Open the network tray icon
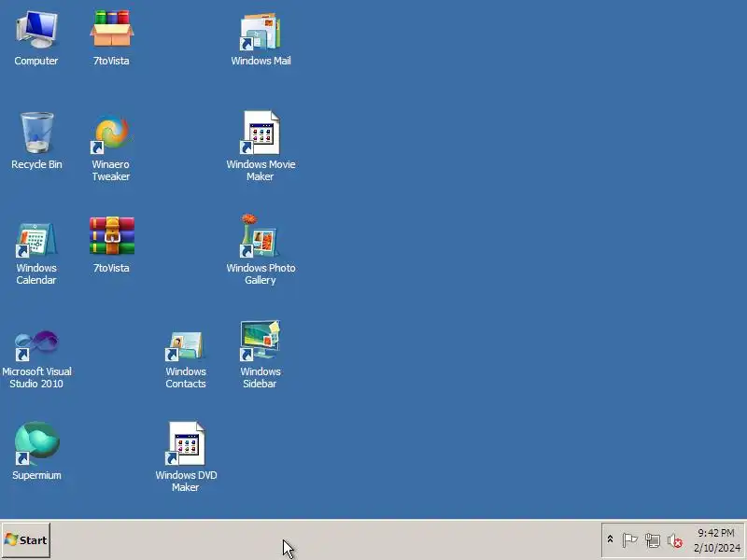Image resolution: width=747 pixels, height=560 pixels. click(652, 540)
